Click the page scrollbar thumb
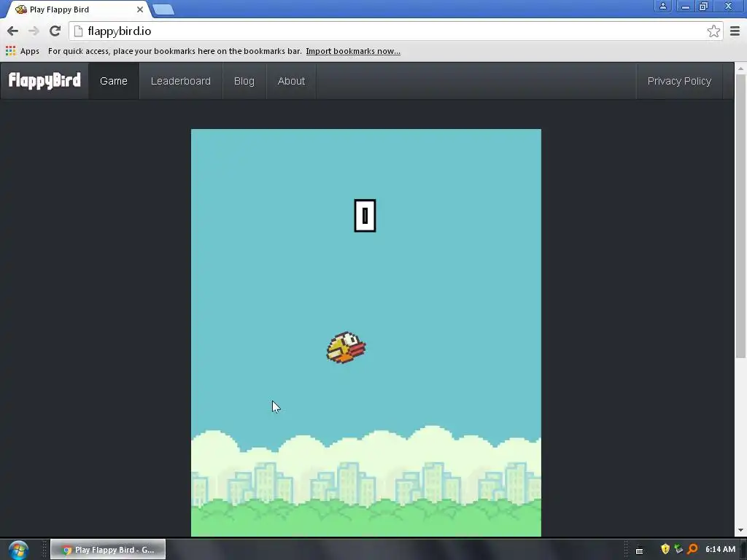This screenshot has height=560, width=747. point(740,216)
